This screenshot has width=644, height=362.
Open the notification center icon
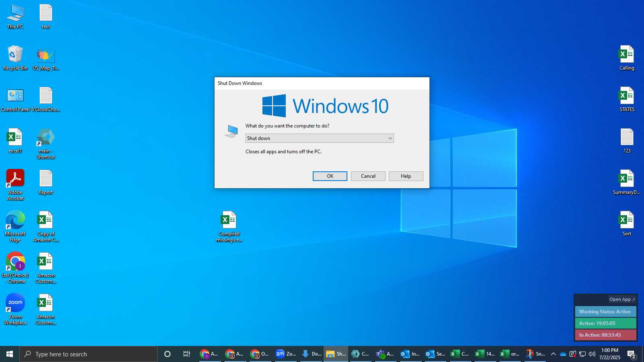(631, 354)
